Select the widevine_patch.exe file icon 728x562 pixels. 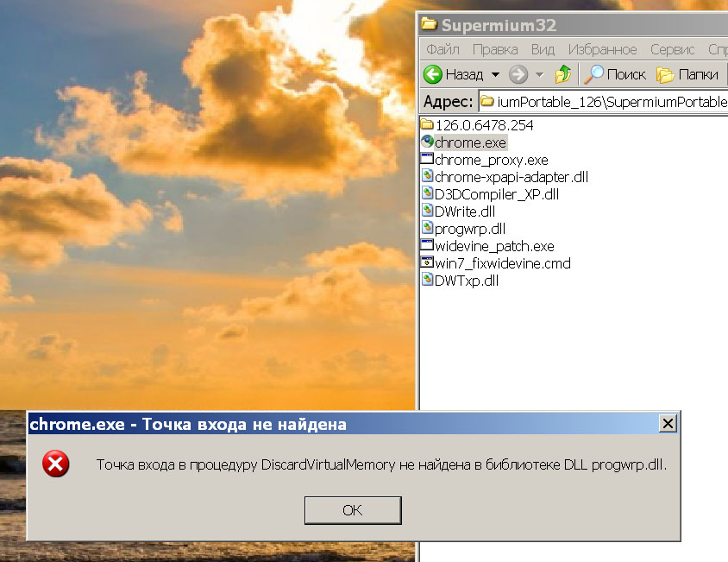tap(427, 245)
